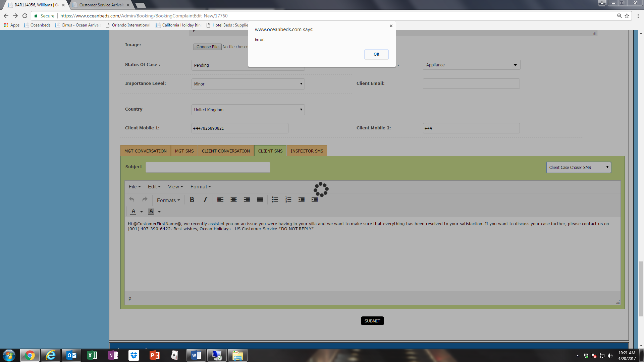This screenshot has height=362, width=644.
Task: Center align text in editor toolbar
Action: (233, 200)
